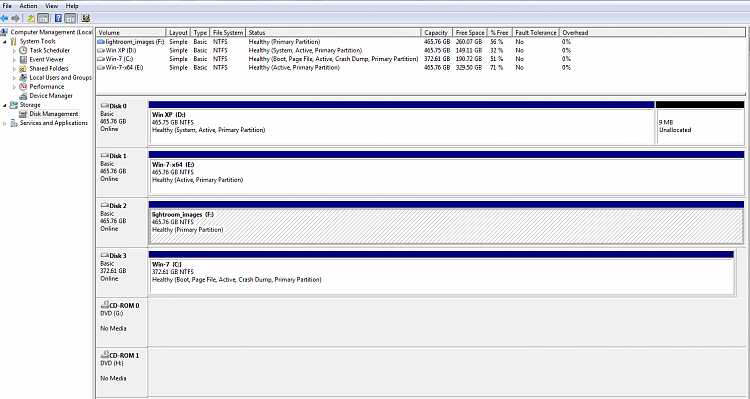Select the Device Manager tree item
Screen dimensions: 750x399
pyautogui.click(x=51, y=96)
